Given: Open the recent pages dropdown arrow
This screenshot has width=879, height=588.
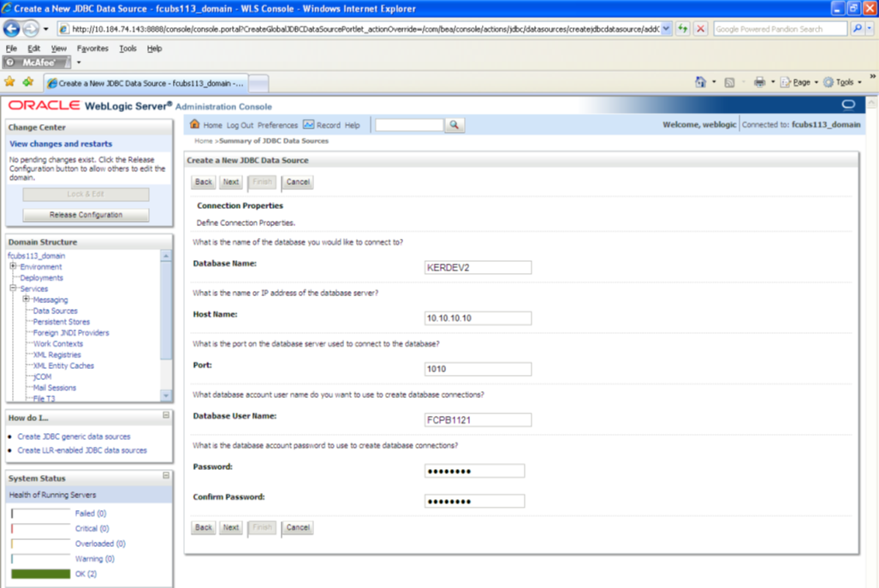Looking at the screenshot, I should [x=46, y=28].
